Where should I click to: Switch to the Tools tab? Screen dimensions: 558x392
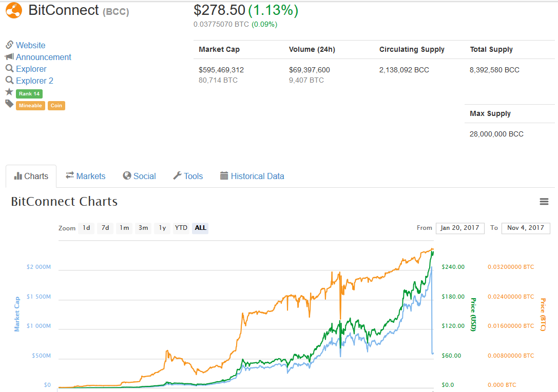[188, 176]
